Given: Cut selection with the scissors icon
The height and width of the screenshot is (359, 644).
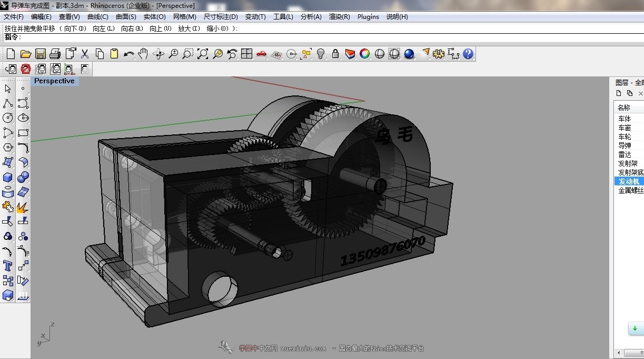Looking at the screenshot, I should (84, 54).
